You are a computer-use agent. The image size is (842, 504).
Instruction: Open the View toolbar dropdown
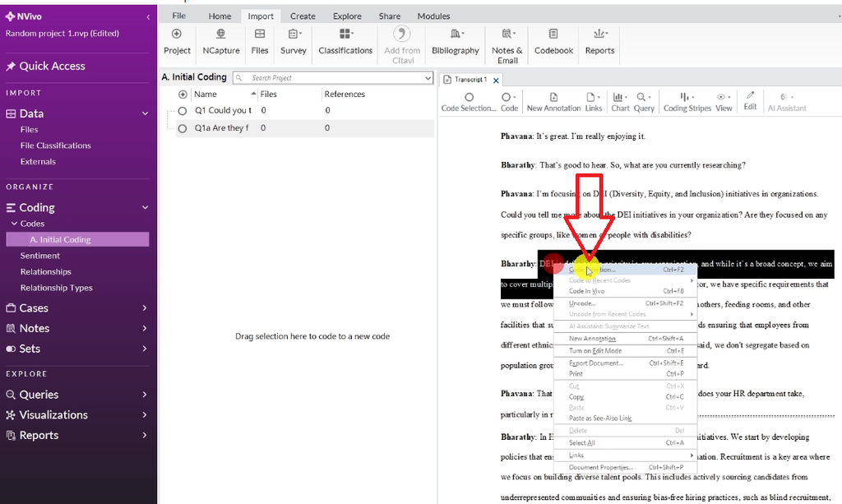pyautogui.click(x=724, y=102)
